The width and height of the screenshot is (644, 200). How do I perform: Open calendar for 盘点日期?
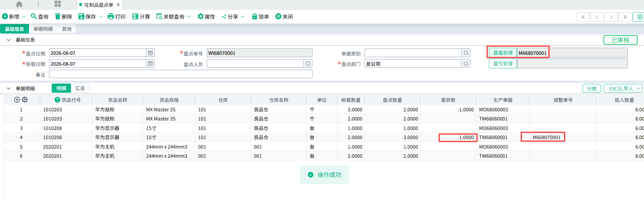click(x=150, y=53)
